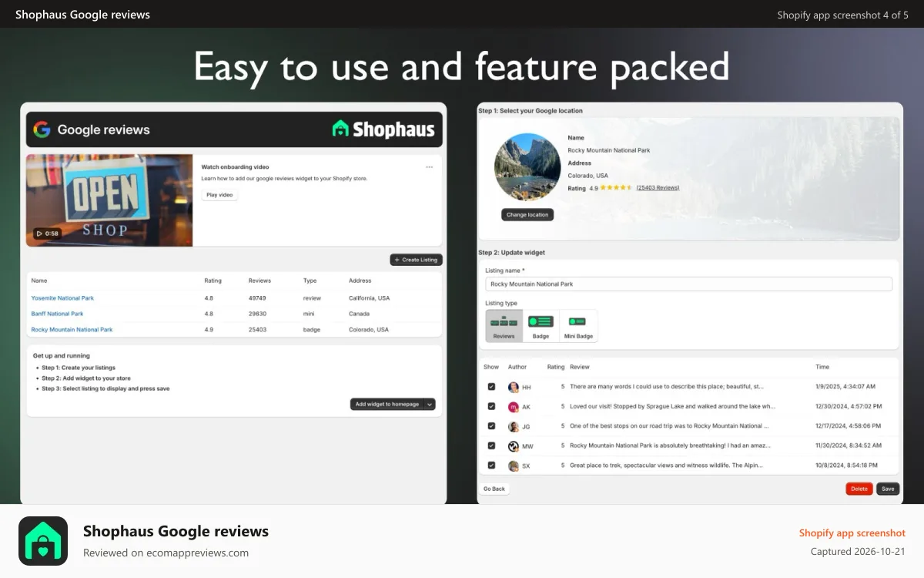The height and width of the screenshot is (578, 924).
Task: Click the HH reviewer avatar
Action: pyautogui.click(x=514, y=387)
